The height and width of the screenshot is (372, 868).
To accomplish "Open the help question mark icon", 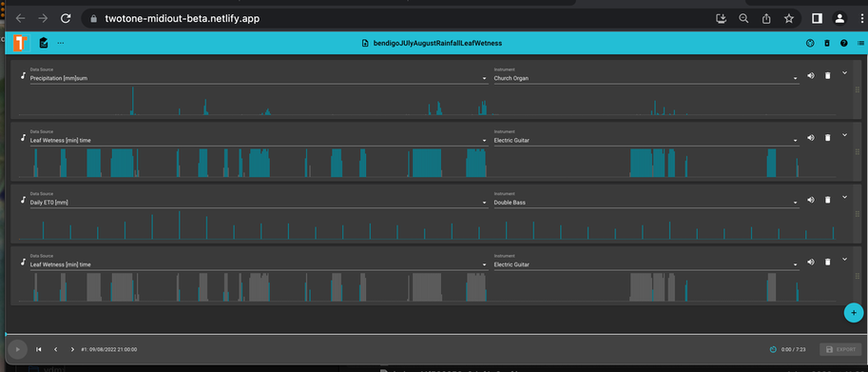I will pos(843,43).
